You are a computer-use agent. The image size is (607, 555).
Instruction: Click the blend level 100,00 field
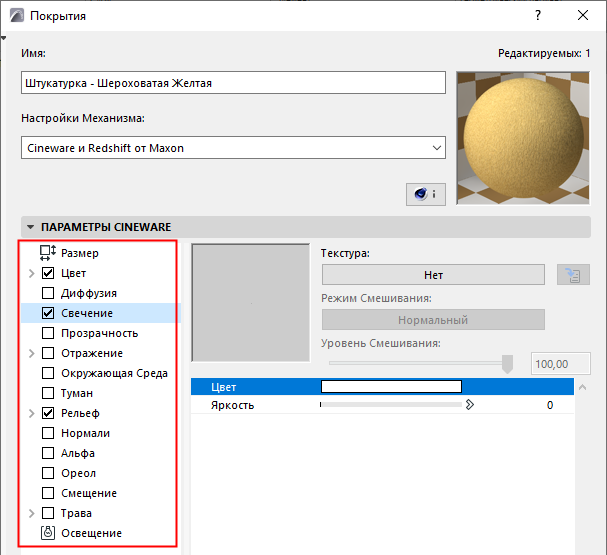click(561, 364)
